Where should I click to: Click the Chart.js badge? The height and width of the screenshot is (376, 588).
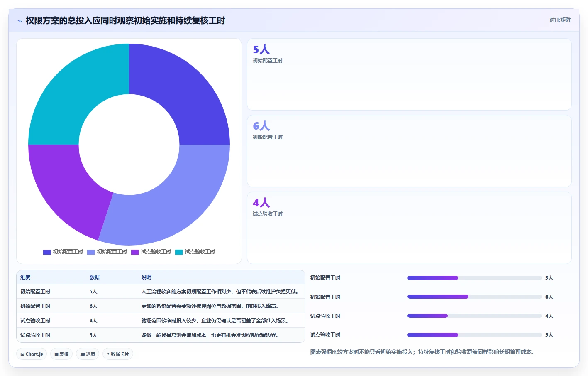[x=32, y=354]
